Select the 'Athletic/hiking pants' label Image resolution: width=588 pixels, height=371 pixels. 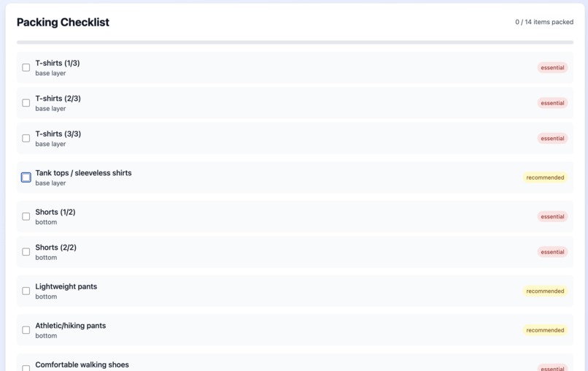tap(71, 325)
